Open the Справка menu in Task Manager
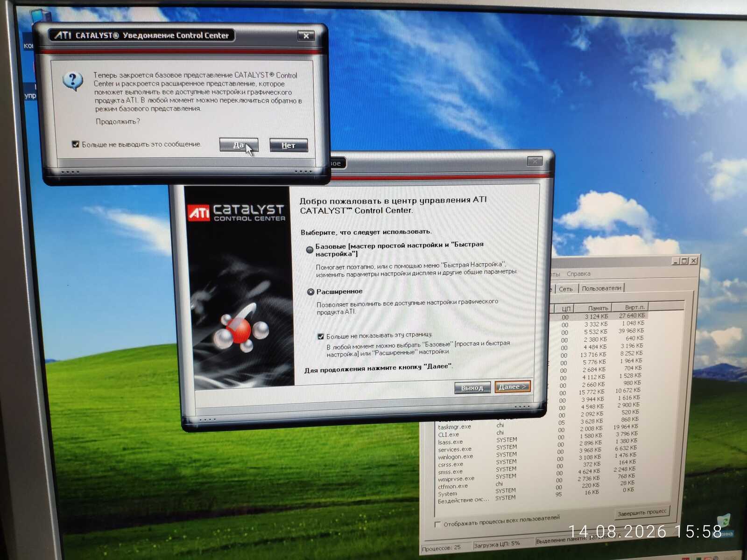Screen dimensions: 747x560 [x=578, y=274]
